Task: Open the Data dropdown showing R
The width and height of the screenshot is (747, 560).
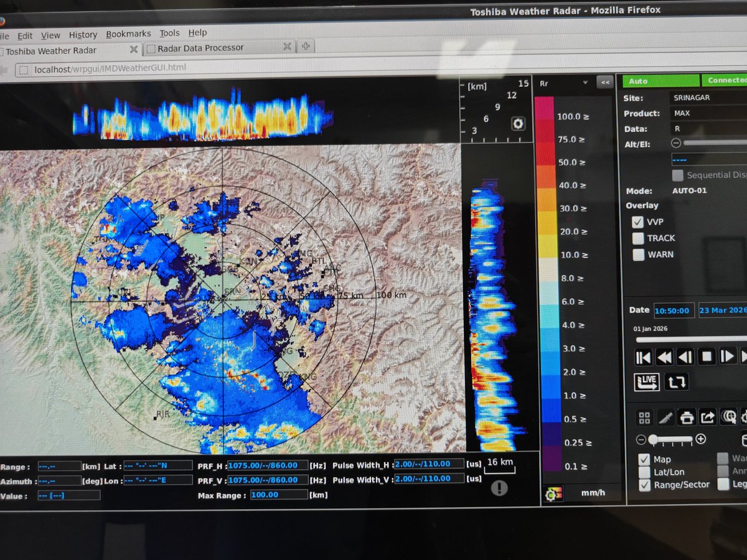Action: coord(708,129)
